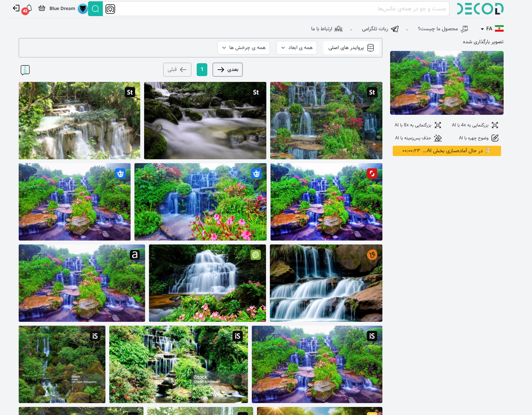Open the main providers filter
Image resolution: width=532 pixels, height=415 pixels.
tap(351, 48)
